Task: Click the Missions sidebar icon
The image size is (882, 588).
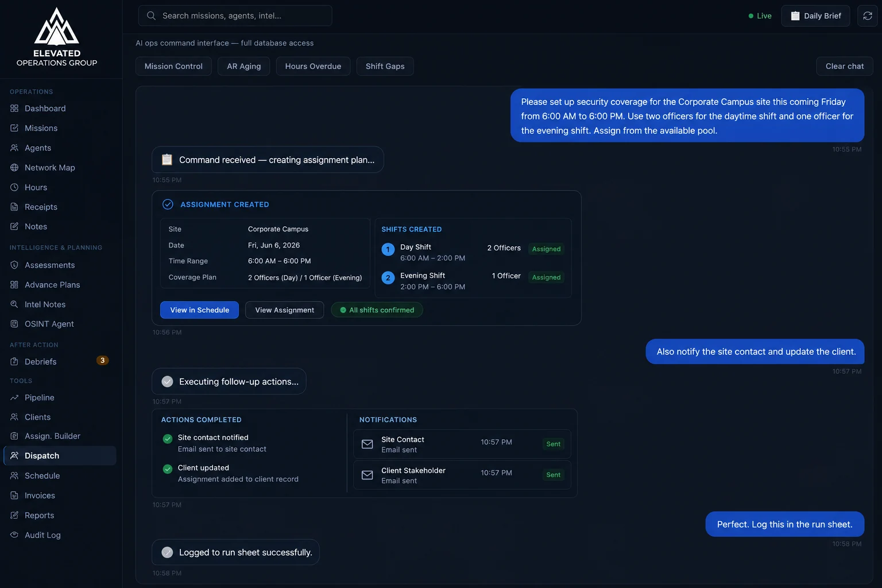Action: (14, 128)
